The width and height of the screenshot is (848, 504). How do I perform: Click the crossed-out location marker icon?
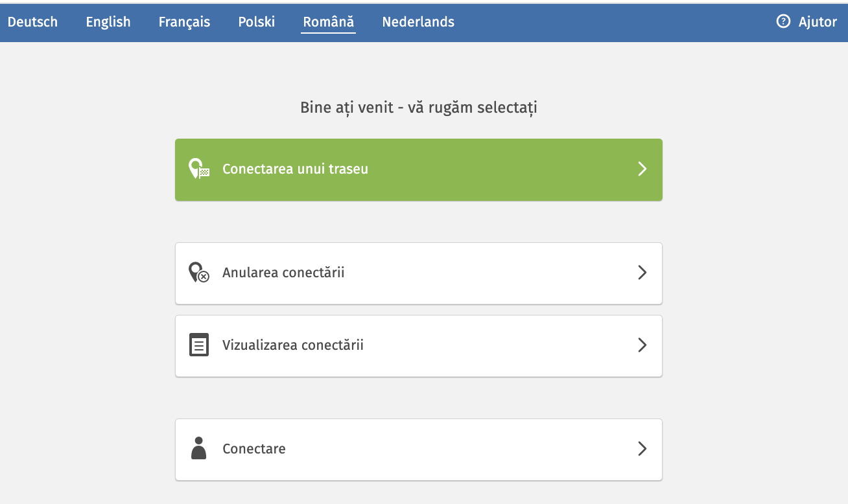point(198,273)
